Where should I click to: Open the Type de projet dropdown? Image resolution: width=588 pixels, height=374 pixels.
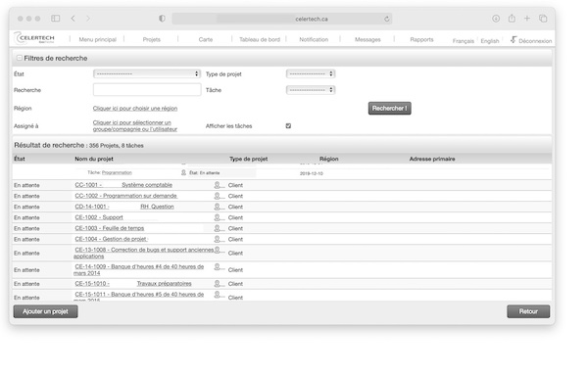311,73
